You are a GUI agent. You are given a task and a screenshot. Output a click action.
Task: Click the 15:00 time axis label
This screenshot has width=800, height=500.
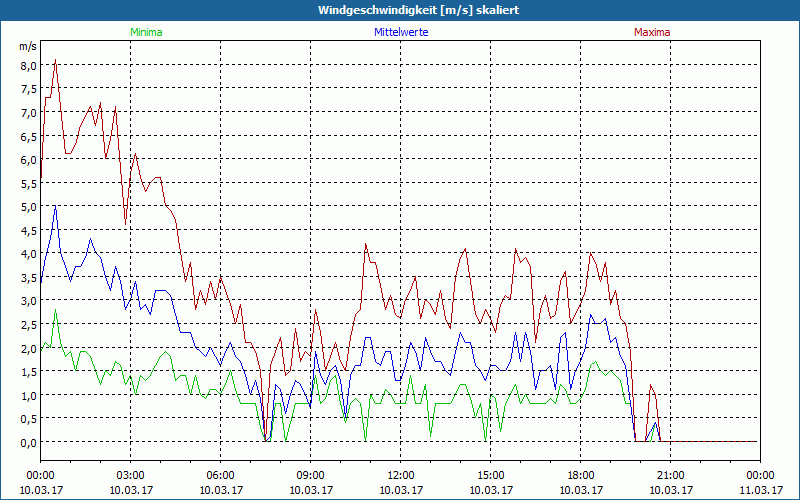click(491, 476)
